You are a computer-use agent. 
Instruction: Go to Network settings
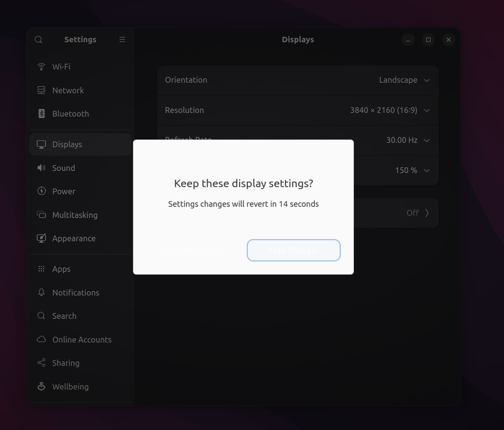pos(68,90)
